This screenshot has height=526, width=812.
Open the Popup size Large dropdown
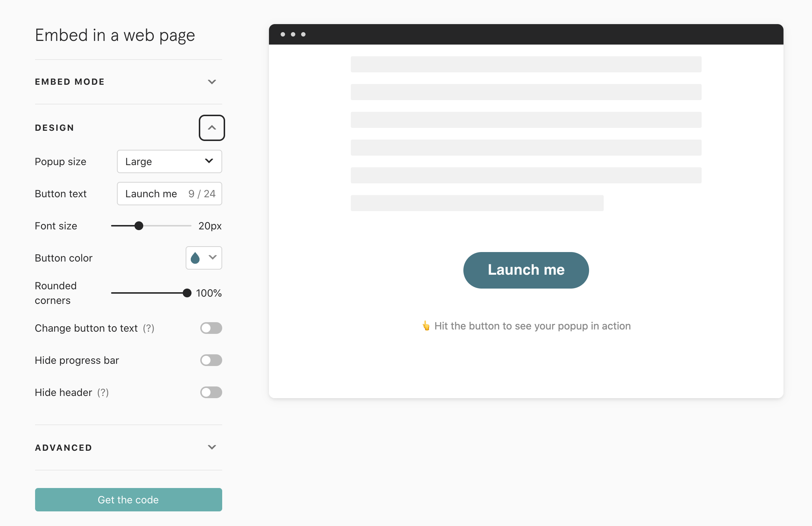click(x=170, y=161)
